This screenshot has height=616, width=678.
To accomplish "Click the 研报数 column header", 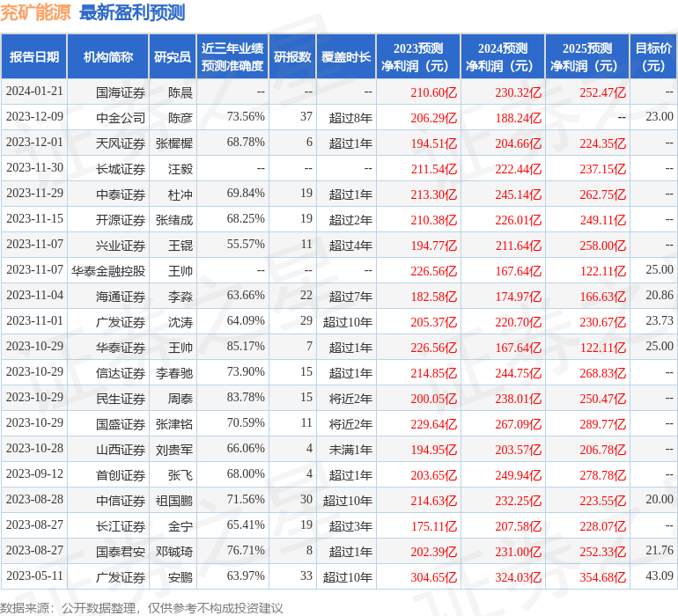I will point(291,57).
